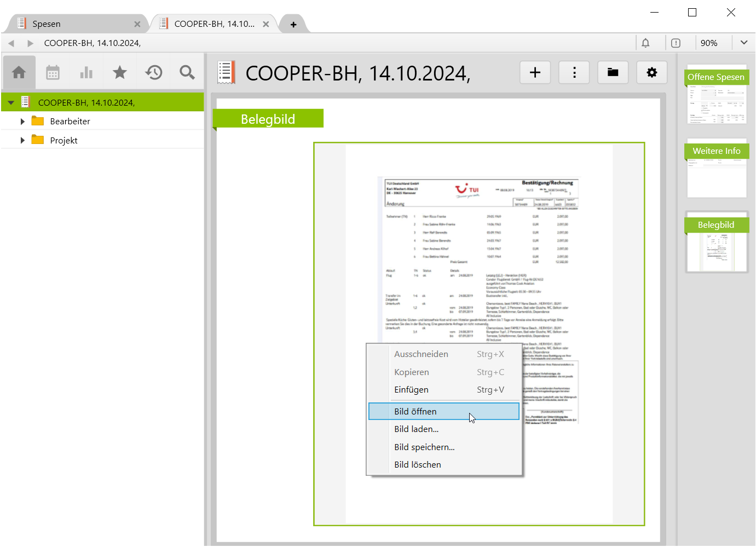Click the notification bell icon

pyautogui.click(x=645, y=43)
